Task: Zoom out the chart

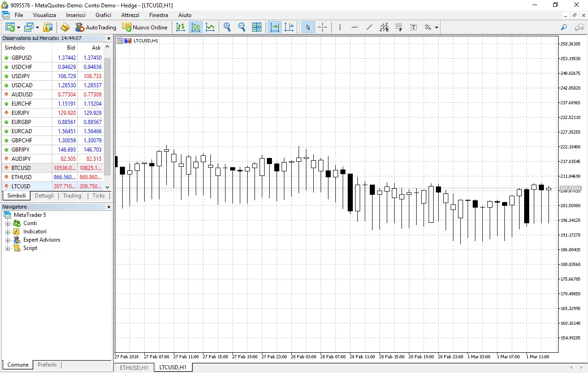Action: pos(242,27)
